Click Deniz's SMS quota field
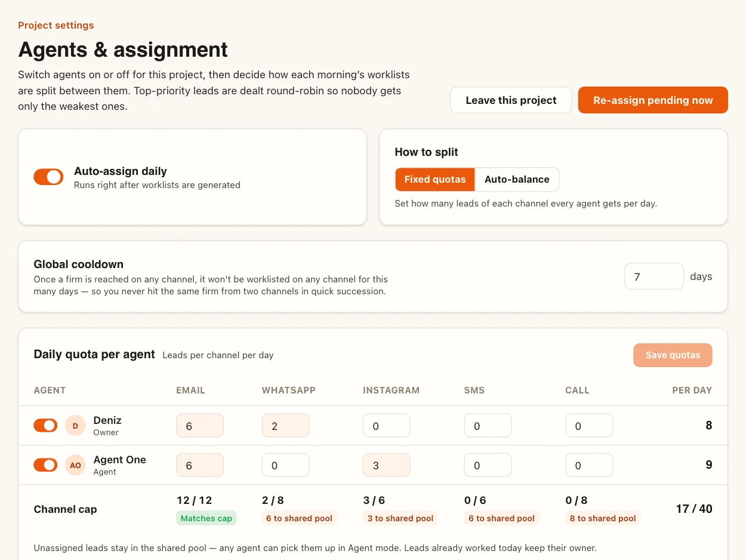 point(488,426)
